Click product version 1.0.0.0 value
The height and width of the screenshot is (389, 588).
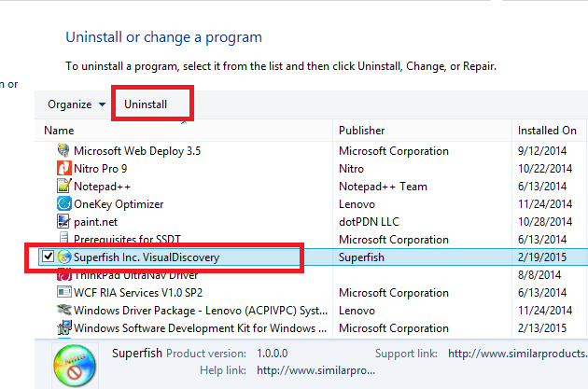click(273, 354)
